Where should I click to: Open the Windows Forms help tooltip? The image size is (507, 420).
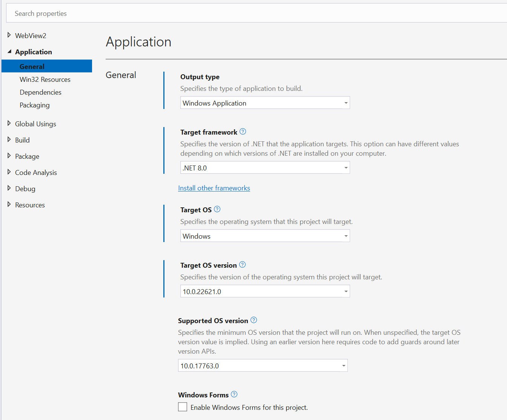click(x=234, y=394)
